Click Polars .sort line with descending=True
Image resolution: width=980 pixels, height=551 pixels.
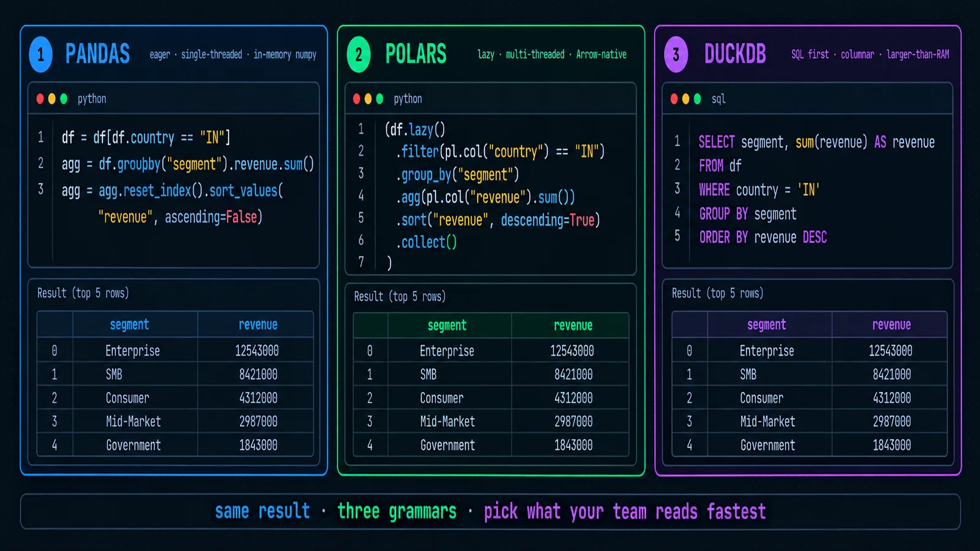tap(498, 220)
